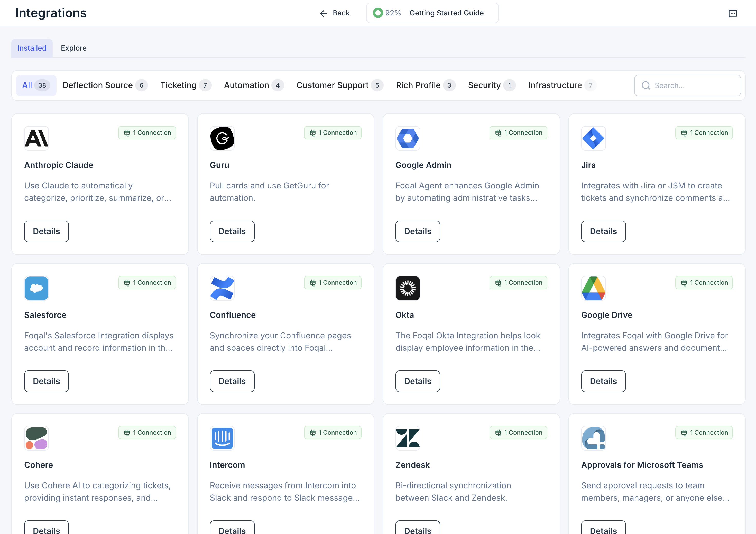Image resolution: width=756 pixels, height=534 pixels.
Task: Open the chat message icon in header
Action: (x=733, y=14)
